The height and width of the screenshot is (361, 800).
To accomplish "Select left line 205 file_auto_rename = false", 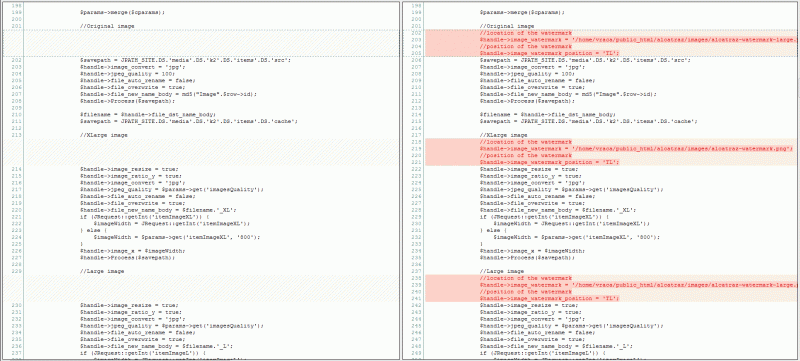I will coord(138,81).
